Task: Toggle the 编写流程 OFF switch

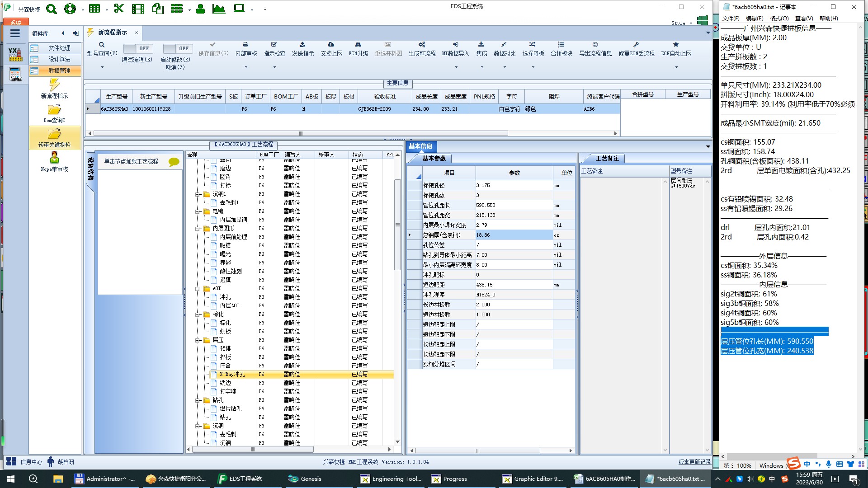Action: [x=138, y=48]
